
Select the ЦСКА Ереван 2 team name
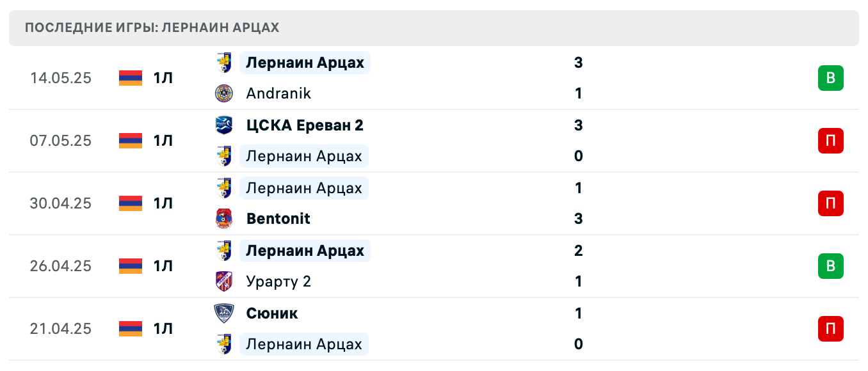pos(305,125)
